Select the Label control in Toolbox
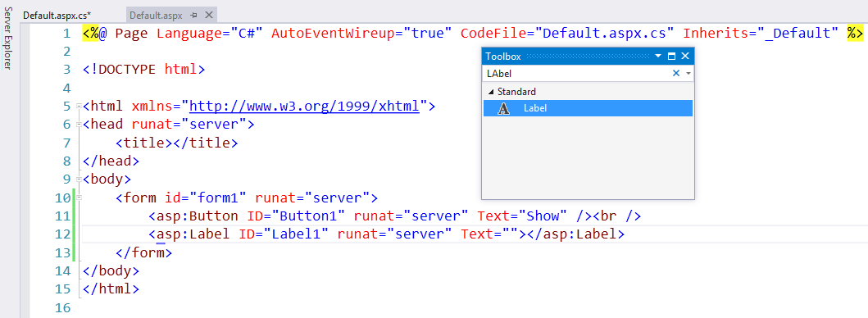 coord(588,108)
